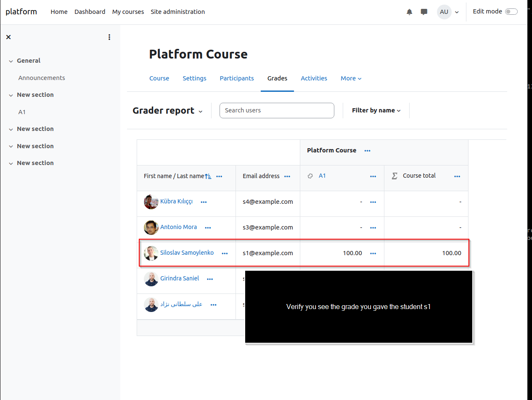Collapse the New section containing A1
The width and height of the screenshot is (532, 400).
pos(11,95)
